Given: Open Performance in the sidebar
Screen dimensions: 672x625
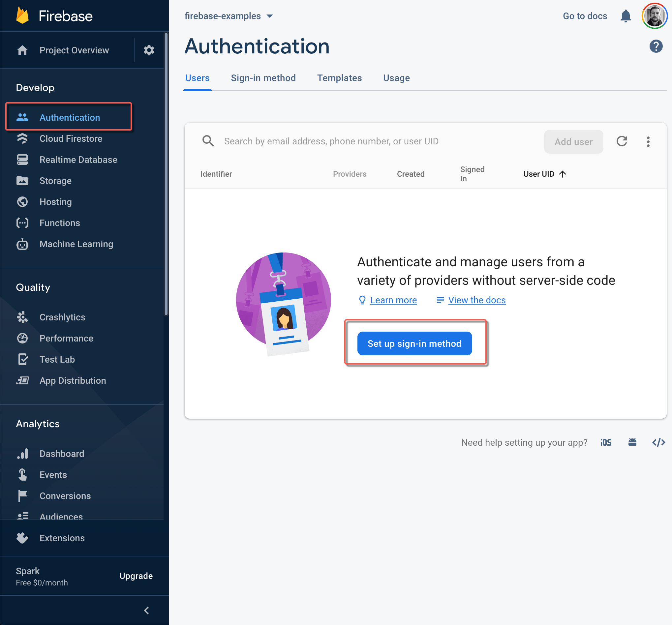Looking at the screenshot, I should click(66, 338).
